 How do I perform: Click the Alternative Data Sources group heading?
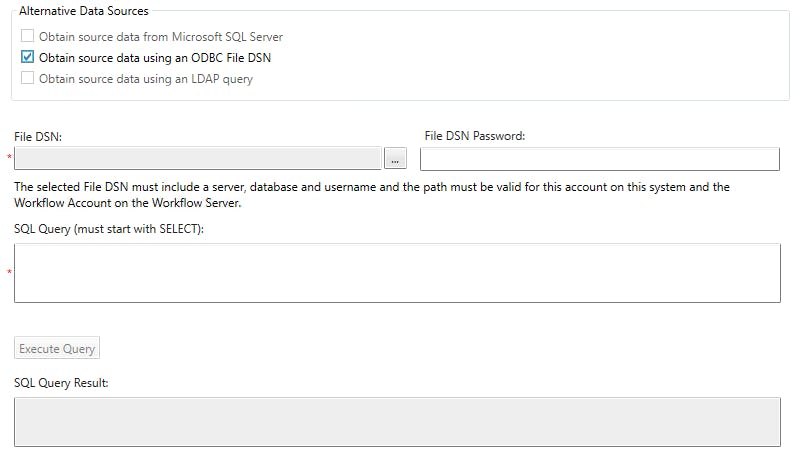pos(84,11)
